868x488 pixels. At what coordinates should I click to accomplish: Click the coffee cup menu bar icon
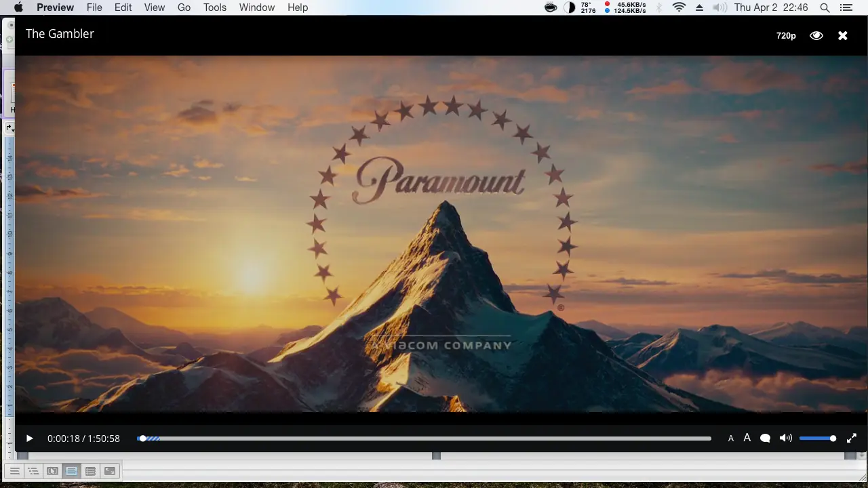click(551, 7)
